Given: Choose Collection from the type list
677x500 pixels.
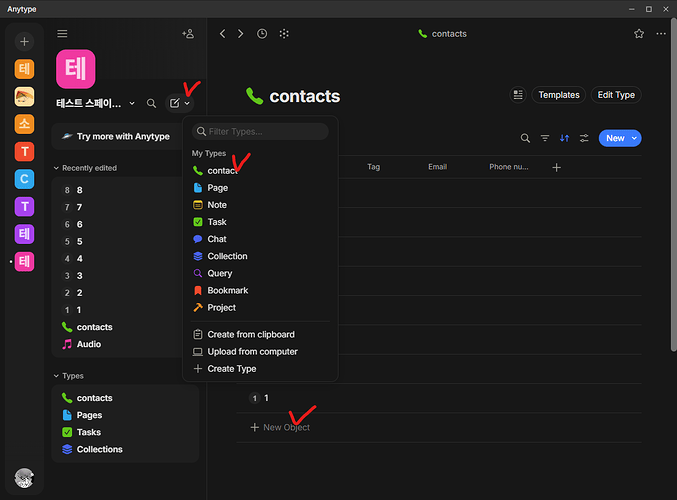Looking at the screenshot, I should tap(260, 256).
